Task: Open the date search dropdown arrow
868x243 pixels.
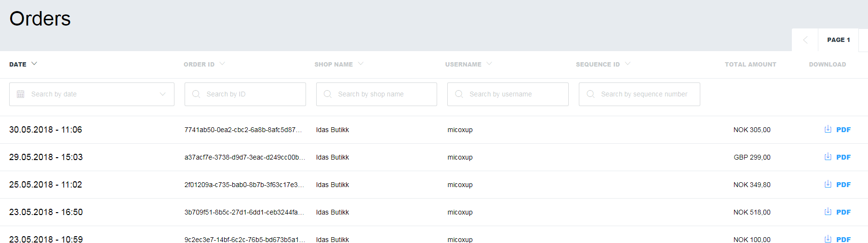Action: [163, 94]
